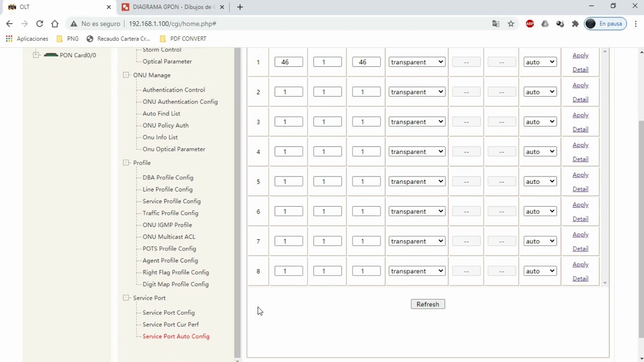Viewport: 644px width, 362px height.
Task: Collapse the Service Port section
Action: pos(126,298)
